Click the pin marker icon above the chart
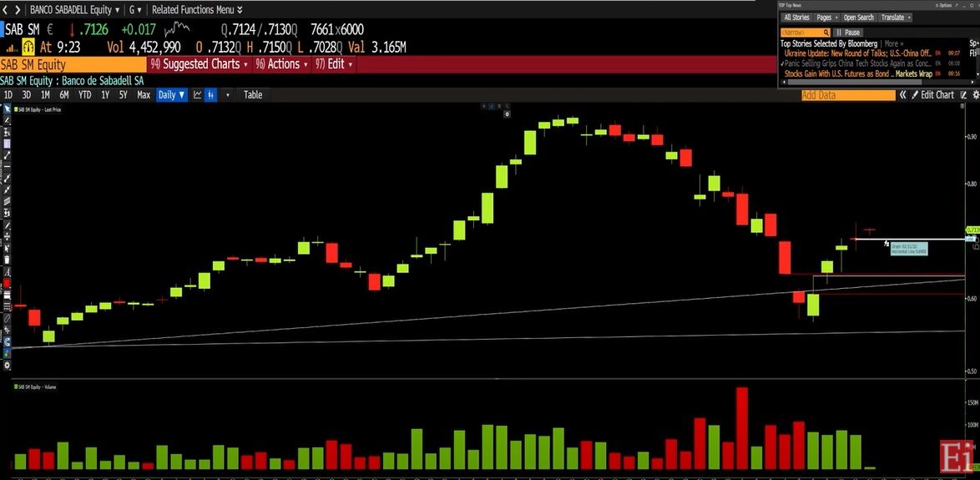 pyautogui.click(x=507, y=114)
